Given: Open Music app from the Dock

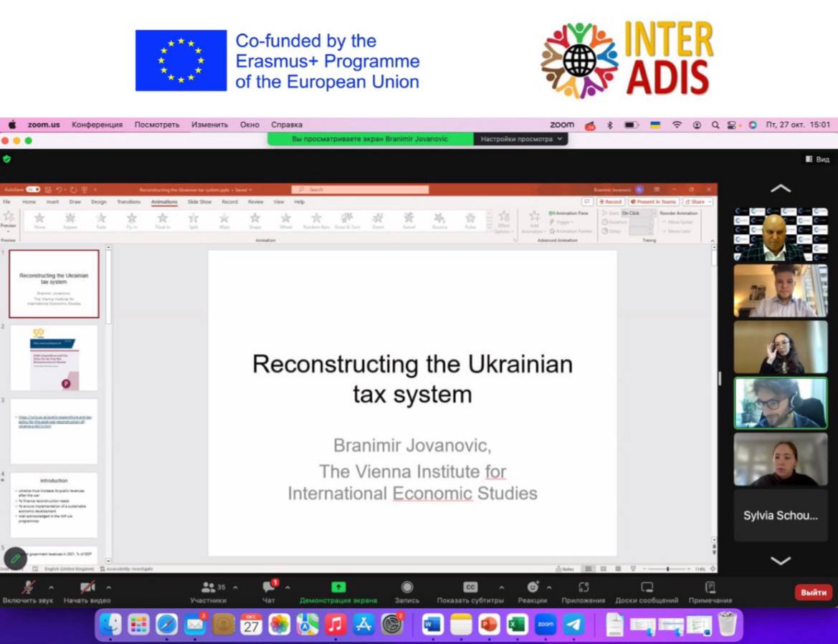Looking at the screenshot, I should (x=335, y=624).
